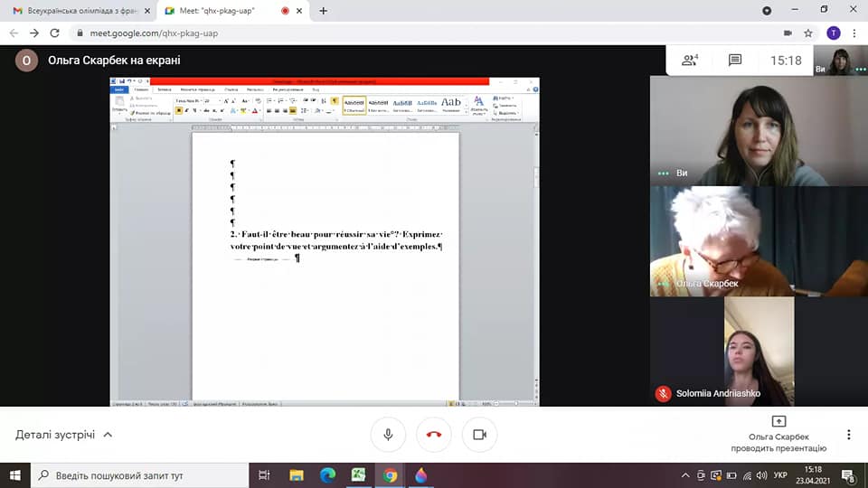
Task: Open Microsoft Edge from the taskbar
Action: [x=327, y=475]
